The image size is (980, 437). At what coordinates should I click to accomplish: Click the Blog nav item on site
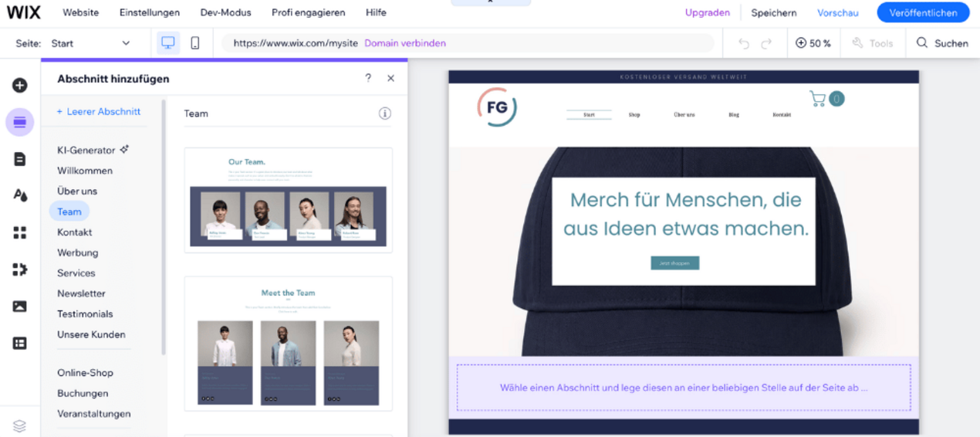[x=734, y=114]
